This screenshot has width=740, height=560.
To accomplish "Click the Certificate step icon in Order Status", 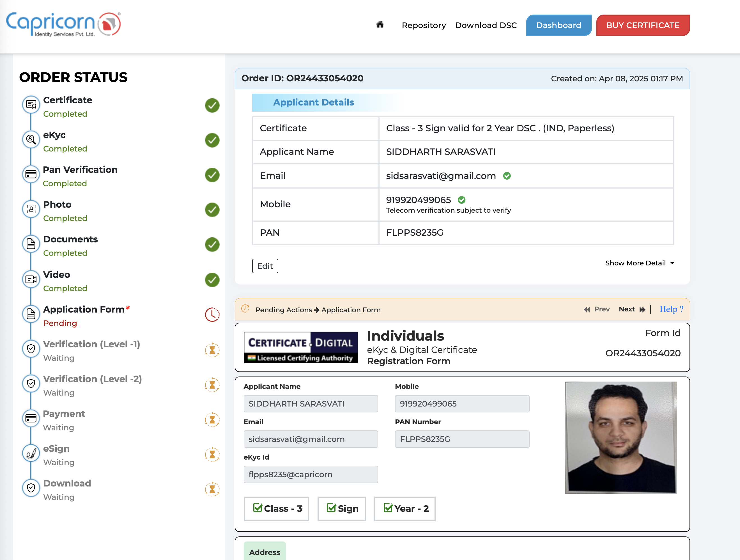I will pyautogui.click(x=31, y=105).
